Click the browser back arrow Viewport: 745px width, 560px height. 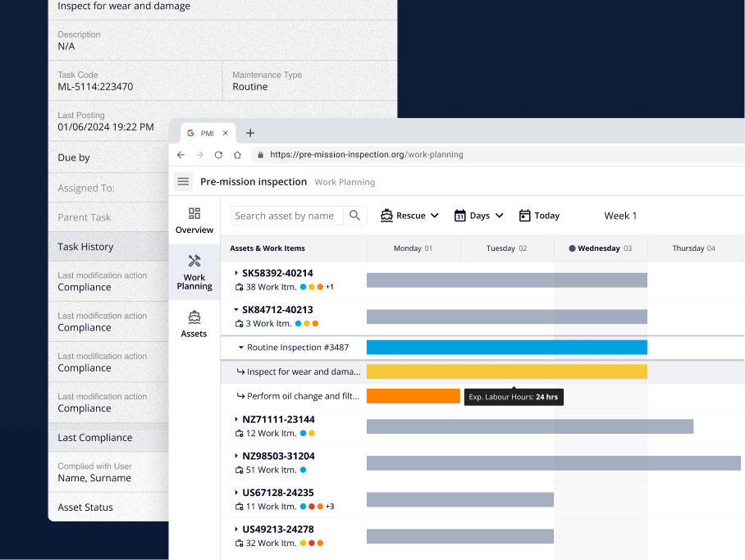coord(181,154)
